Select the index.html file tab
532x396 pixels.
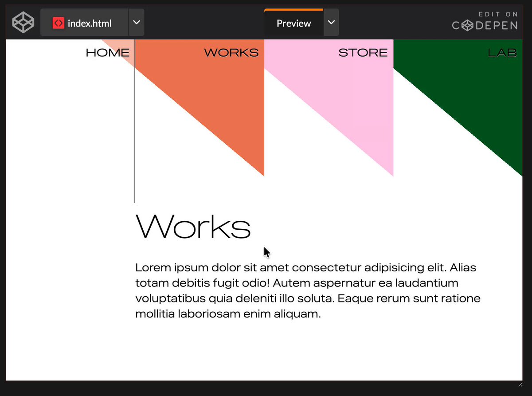pyautogui.click(x=84, y=23)
